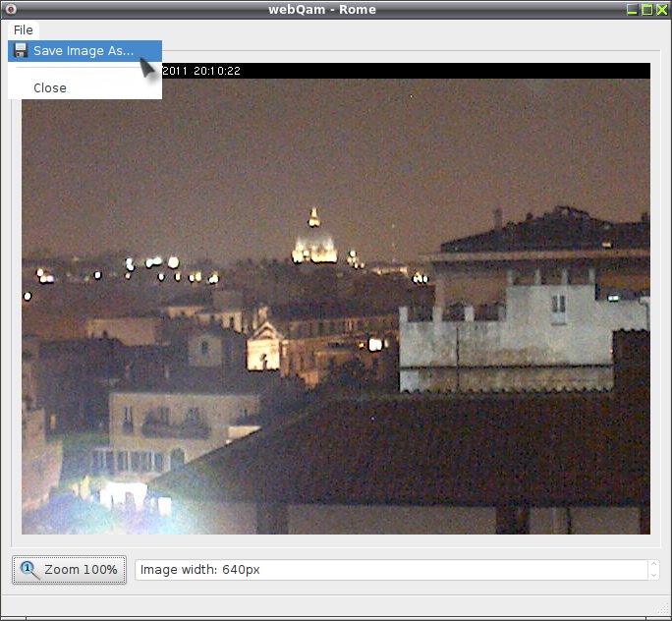This screenshot has height=621, width=672.
Task: Close the webQam window with X
Action: pos(662,10)
